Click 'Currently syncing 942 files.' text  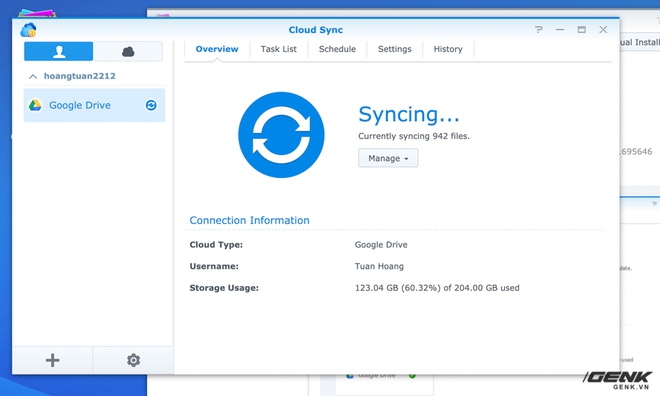click(x=414, y=136)
